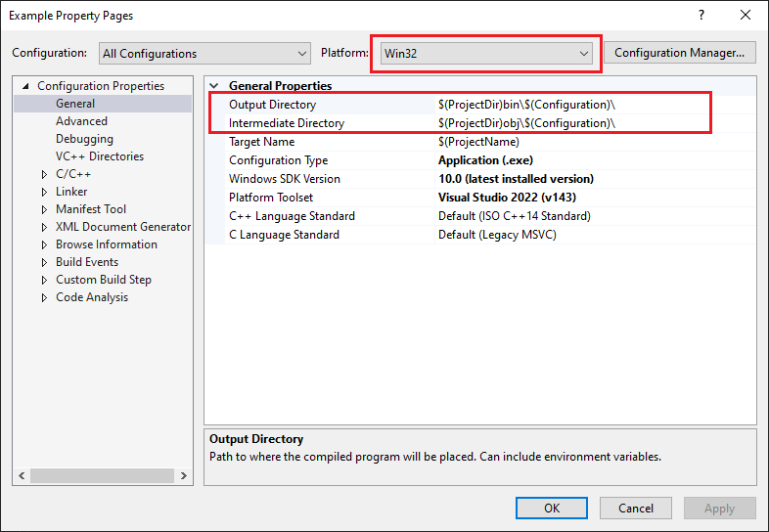Select the Output Directory property name
This screenshot has height=532, width=769.
tap(272, 105)
